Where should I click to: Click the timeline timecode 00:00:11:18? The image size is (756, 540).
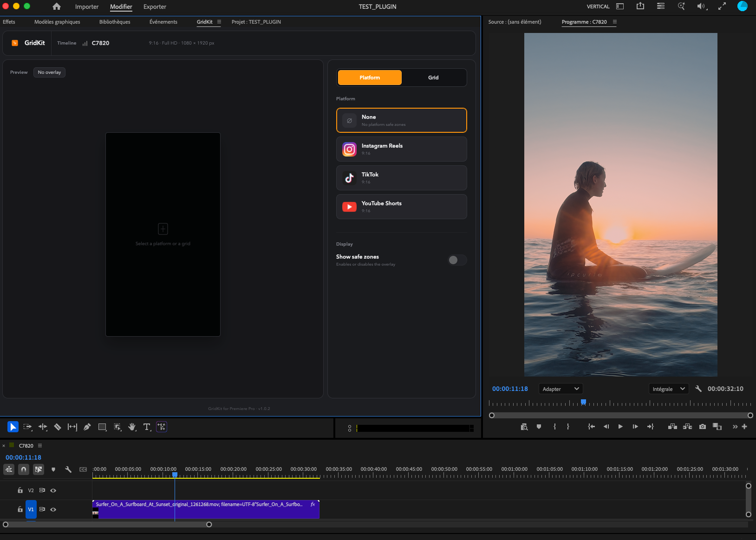coord(23,457)
